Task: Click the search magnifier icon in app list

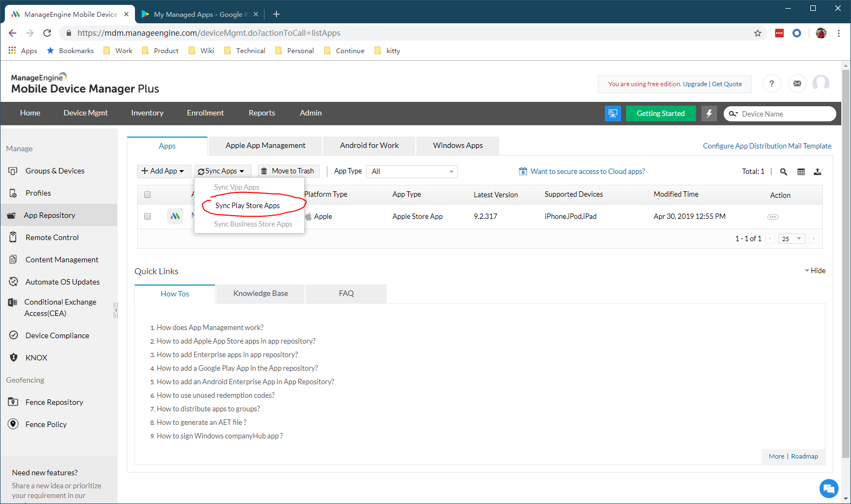Action: point(783,172)
